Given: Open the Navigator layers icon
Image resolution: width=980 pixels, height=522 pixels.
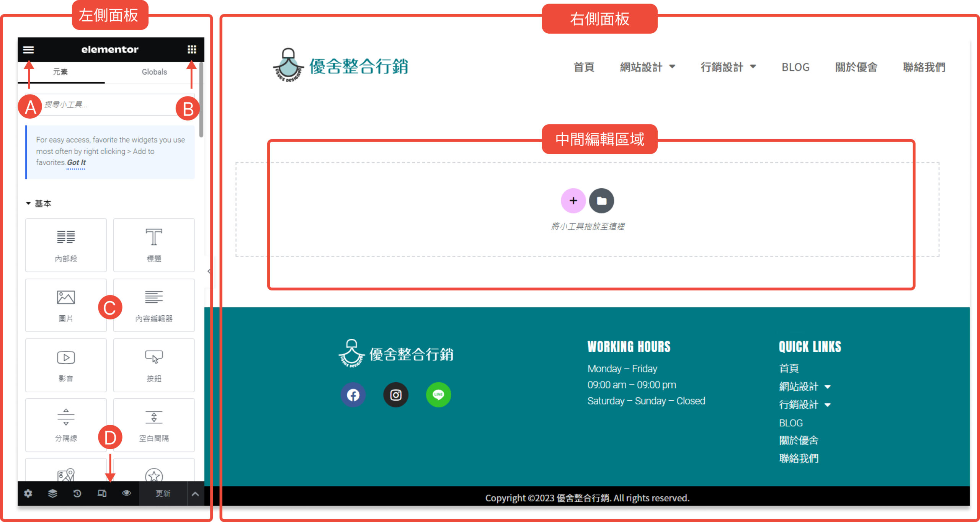Looking at the screenshot, I should pyautogui.click(x=52, y=493).
